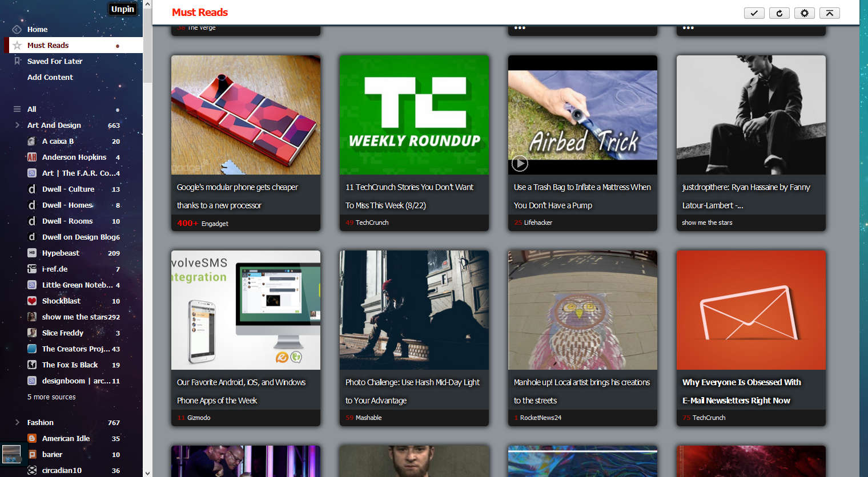Screen dimensions: 868x477
Task: Open the settings gear button
Action: 804,13
